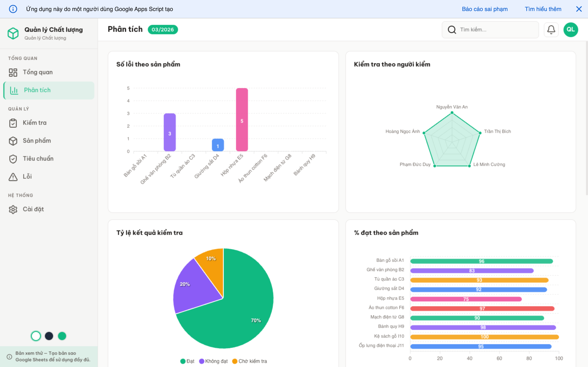The width and height of the screenshot is (588, 367).
Task: Open Tiêu chuẩn via the shield icon
Action: click(13, 158)
